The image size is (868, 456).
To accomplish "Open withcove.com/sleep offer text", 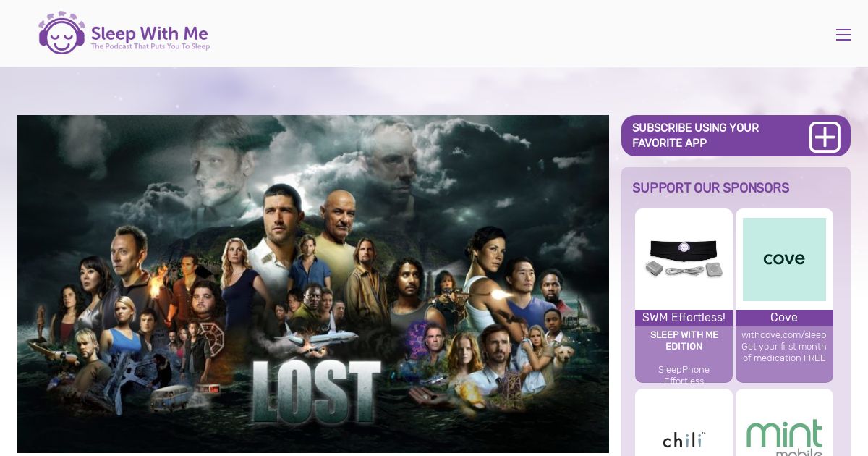I will [784, 335].
